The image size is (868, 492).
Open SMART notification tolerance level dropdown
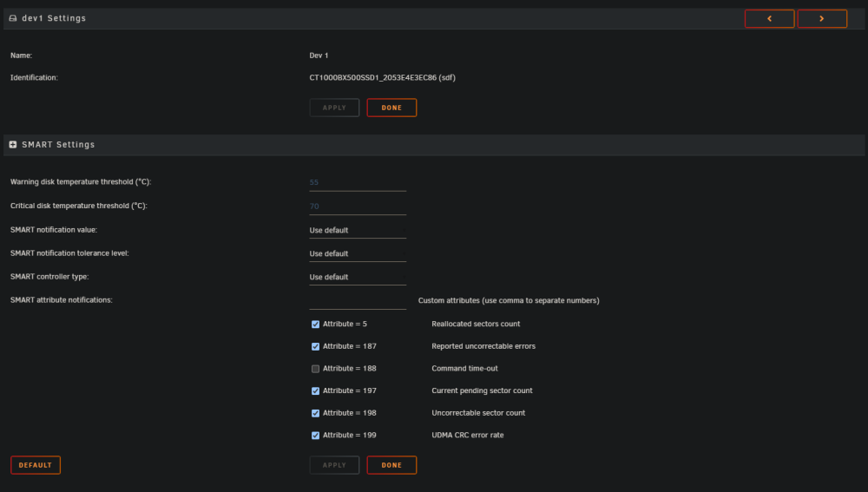pos(358,253)
